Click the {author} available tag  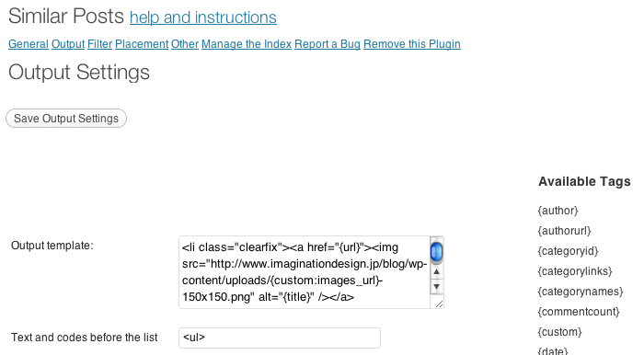click(558, 211)
